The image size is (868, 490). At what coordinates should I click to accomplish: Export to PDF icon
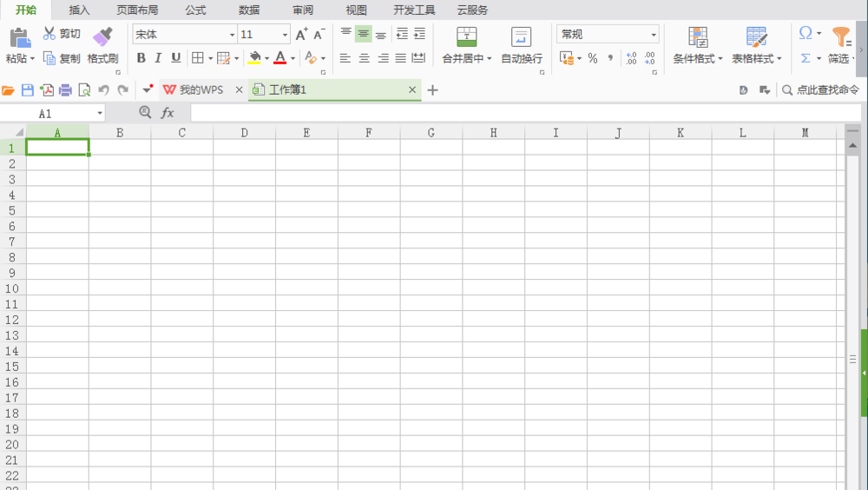pos(47,89)
